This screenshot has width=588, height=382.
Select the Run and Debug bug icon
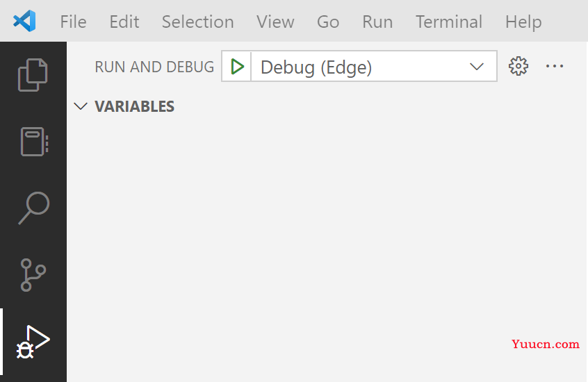pyautogui.click(x=33, y=342)
